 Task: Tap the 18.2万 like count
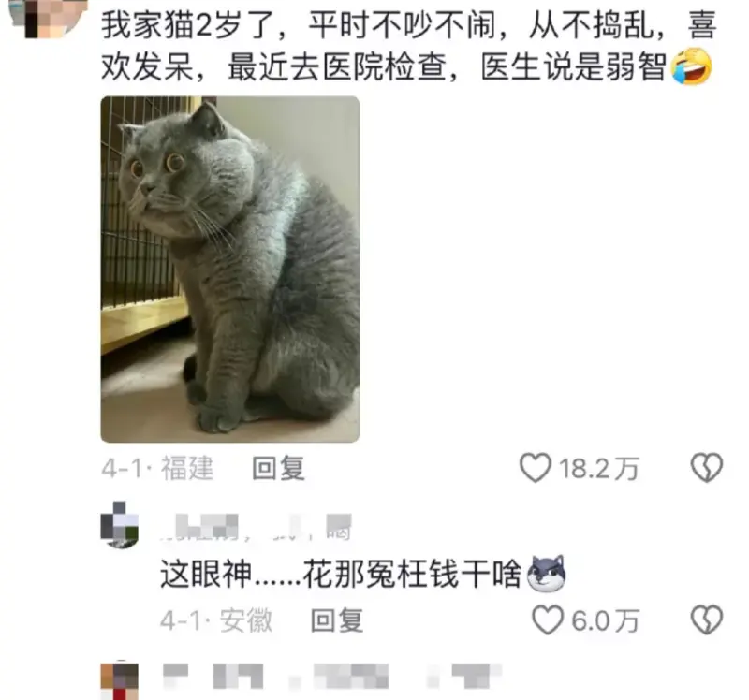(x=598, y=468)
